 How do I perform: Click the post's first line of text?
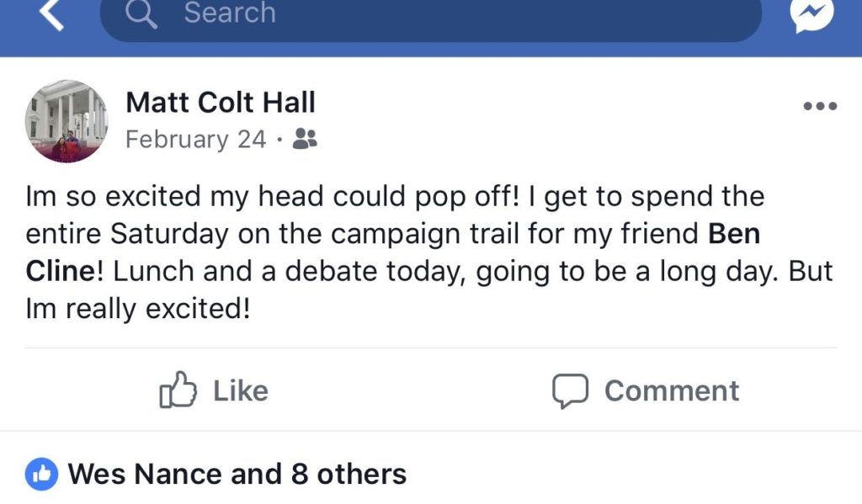[394, 197]
